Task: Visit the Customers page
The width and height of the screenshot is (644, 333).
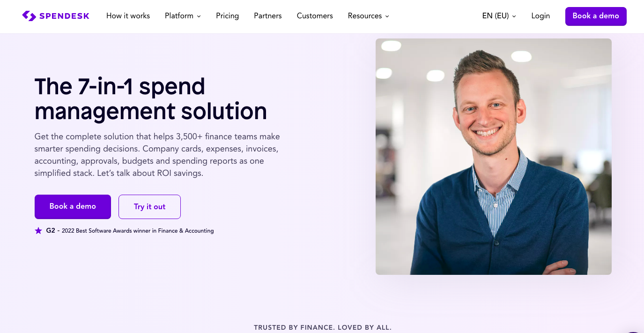Action: [315, 16]
